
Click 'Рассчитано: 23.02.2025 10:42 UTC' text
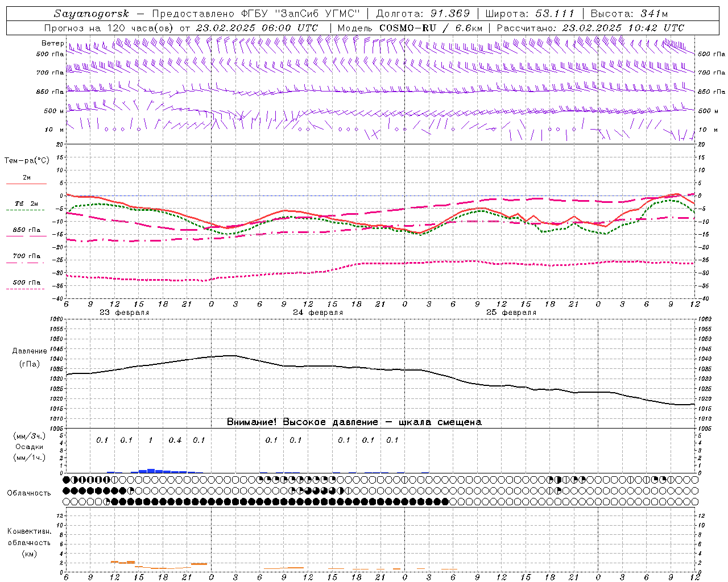[590, 27]
